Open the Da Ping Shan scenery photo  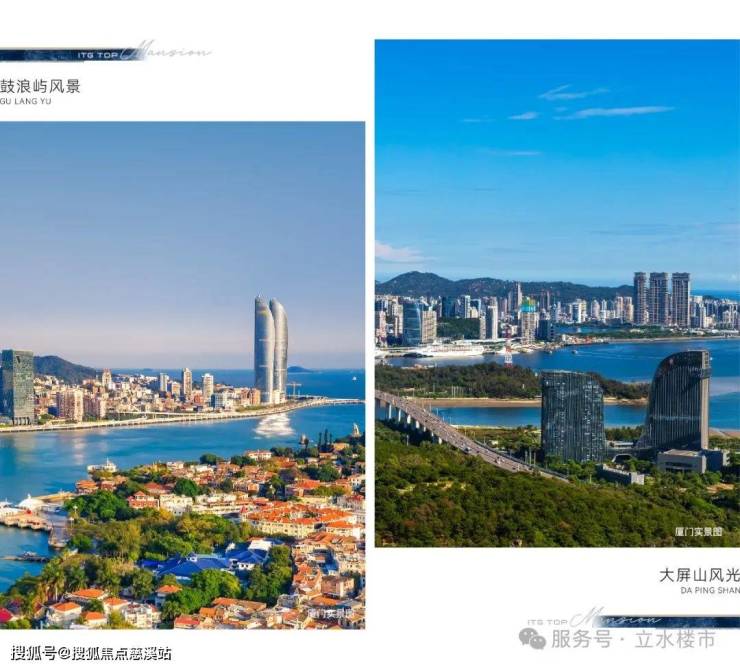coord(557,293)
